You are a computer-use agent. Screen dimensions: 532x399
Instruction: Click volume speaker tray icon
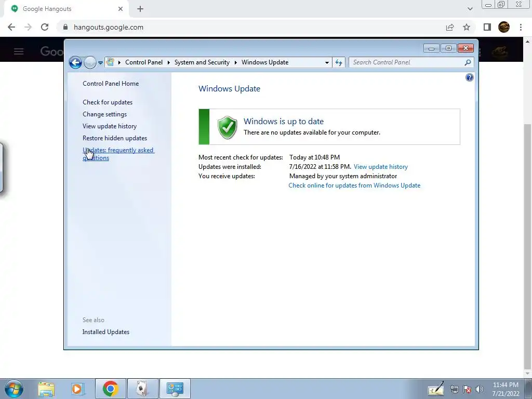(x=480, y=389)
